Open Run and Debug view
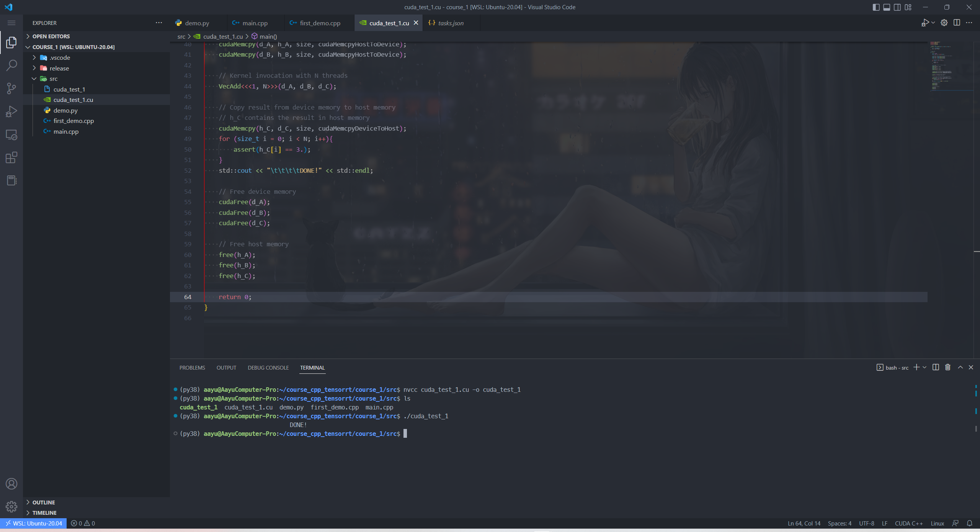Screen dimensions: 980x532 click(x=11, y=111)
